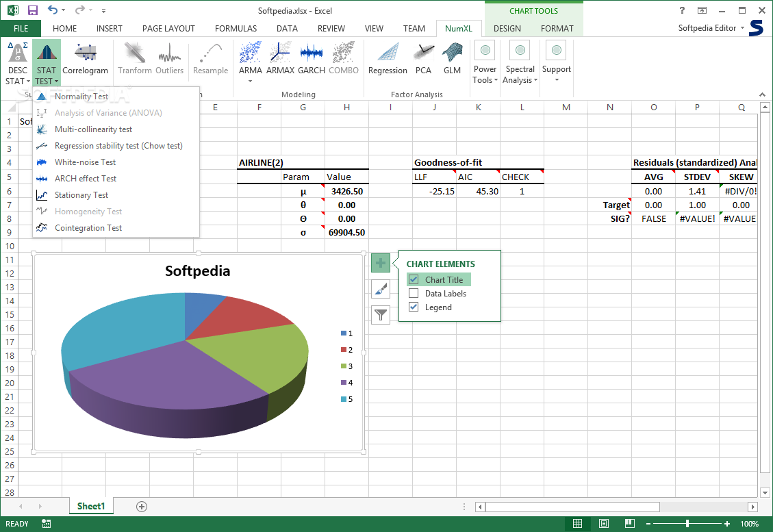Screen dimensions: 773x532
Task: Switch to the FORMULAS ribbon tab
Action: 236,29
